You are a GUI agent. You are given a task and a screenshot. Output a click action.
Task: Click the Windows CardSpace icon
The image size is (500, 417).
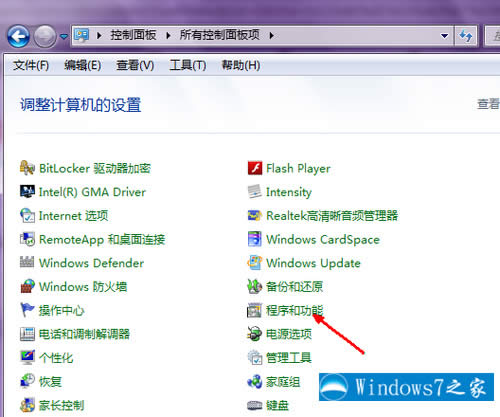(x=255, y=239)
